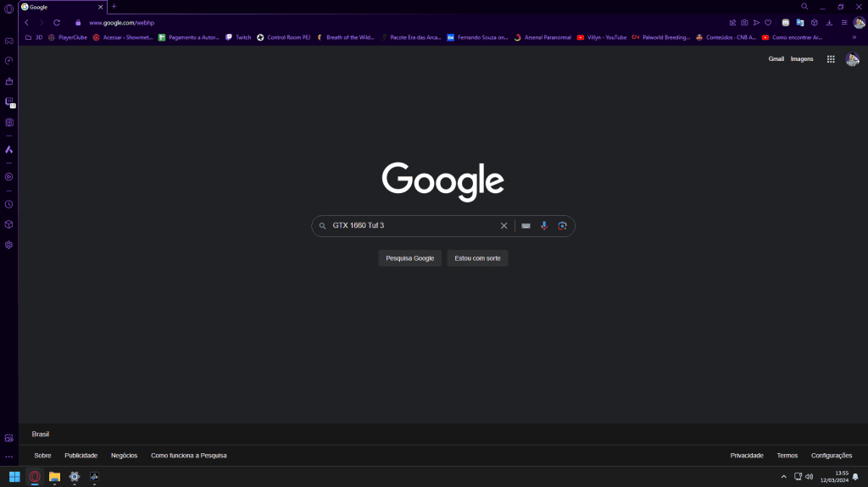Open the Player sidebar icon
The image size is (868, 487).
point(8,177)
